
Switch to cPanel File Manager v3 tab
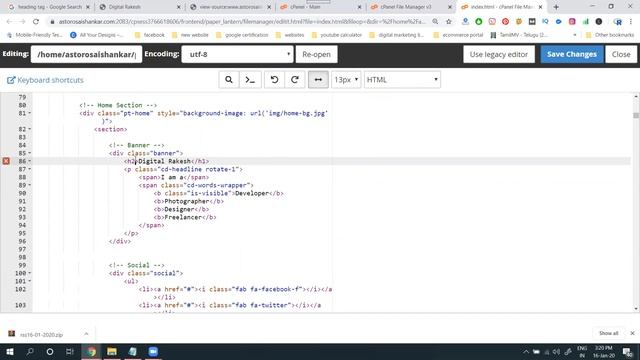coord(409,7)
